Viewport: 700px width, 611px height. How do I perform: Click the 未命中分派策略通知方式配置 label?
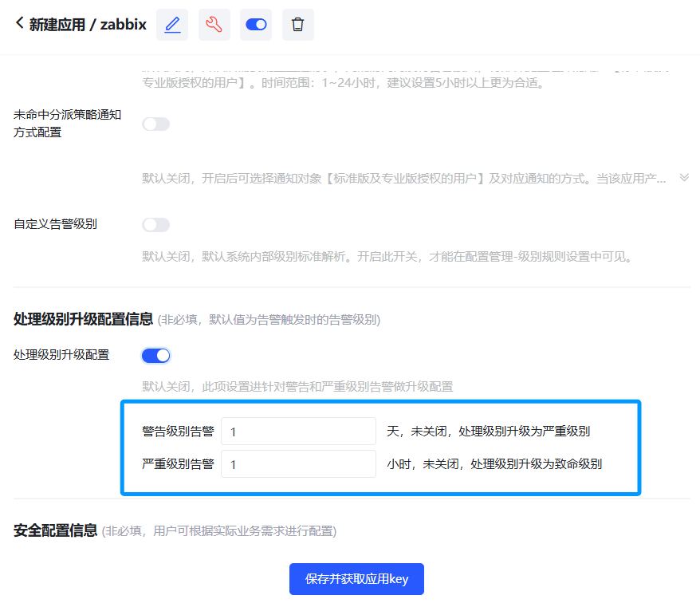point(67,124)
